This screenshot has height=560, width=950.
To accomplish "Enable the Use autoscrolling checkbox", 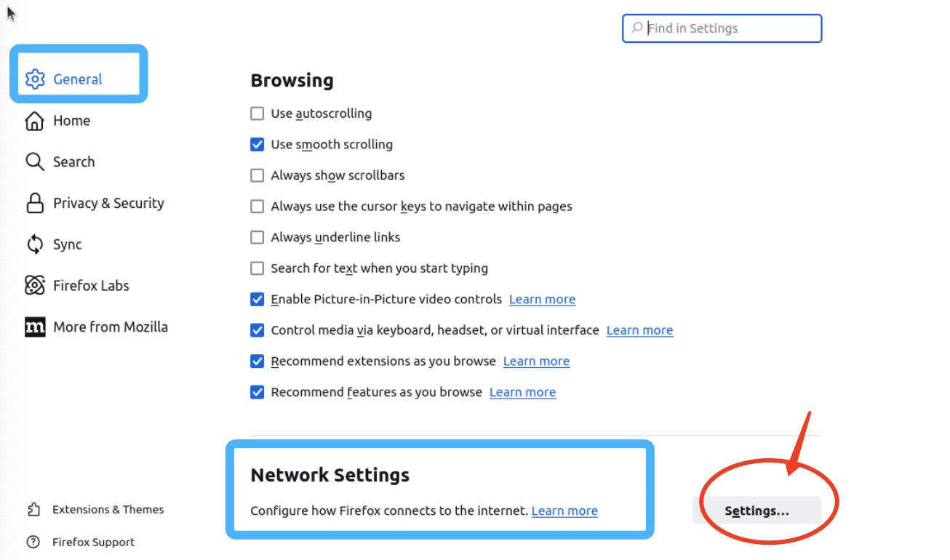I will (257, 113).
